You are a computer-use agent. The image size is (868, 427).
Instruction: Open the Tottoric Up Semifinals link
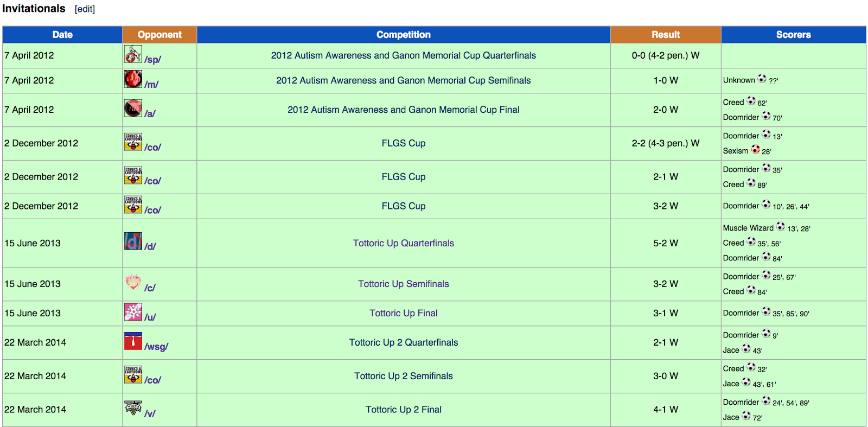tap(403, 284)
